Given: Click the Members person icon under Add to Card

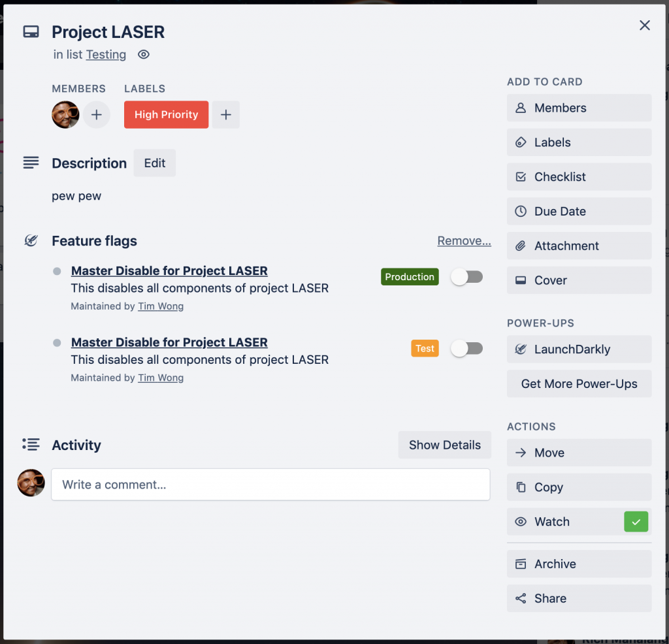Looking at the screenshot, I should [x=520, y=108].
